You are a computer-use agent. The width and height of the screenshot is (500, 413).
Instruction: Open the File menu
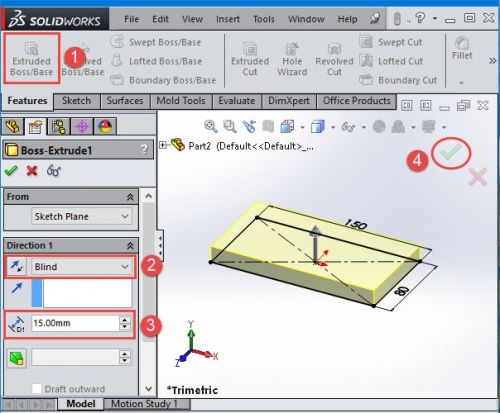coord(131,19)
